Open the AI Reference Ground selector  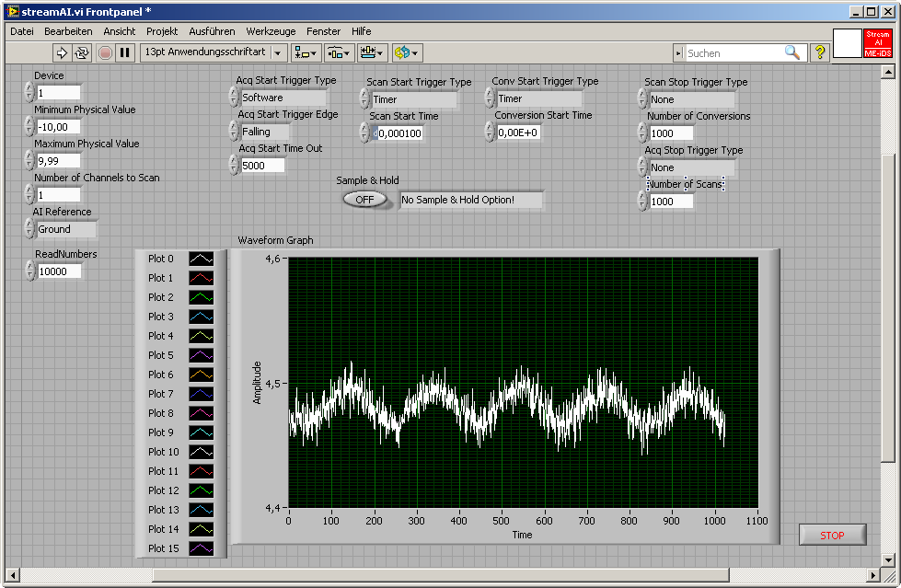65,229
